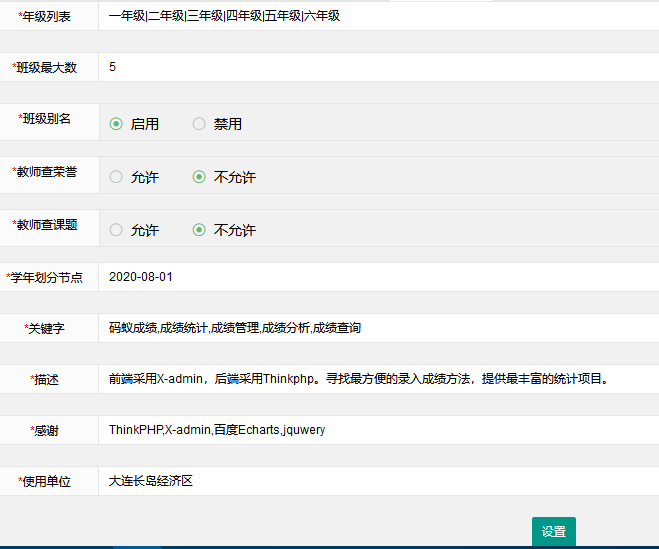This screenshot has height=549, width=659.
Task: Focus the 描述 text field
Action: pos(378,379)
